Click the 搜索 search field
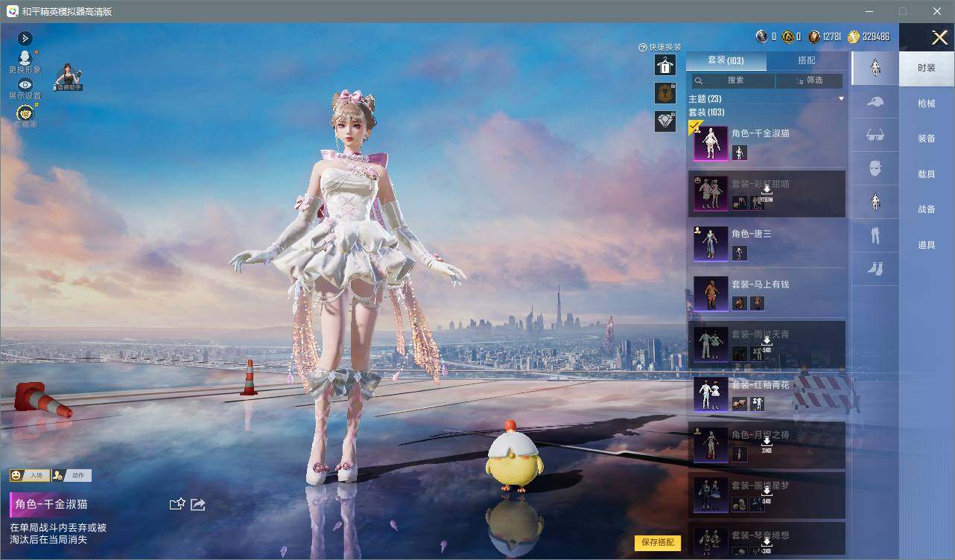This screenshot has height=560, width=955. point(734,80)
